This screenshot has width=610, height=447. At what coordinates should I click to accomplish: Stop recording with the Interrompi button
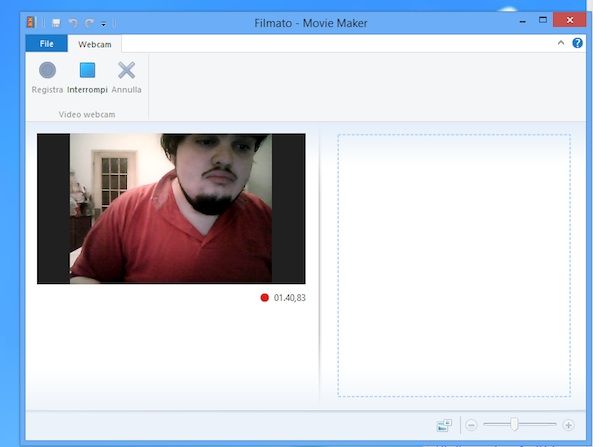pyautogui.click(x=87, y=77)
